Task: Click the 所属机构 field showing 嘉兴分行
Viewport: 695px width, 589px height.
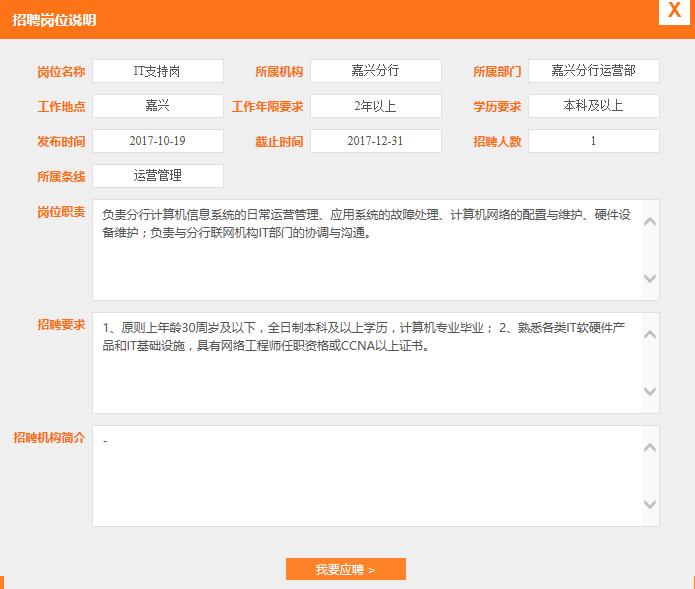Action: coord(375,71)
